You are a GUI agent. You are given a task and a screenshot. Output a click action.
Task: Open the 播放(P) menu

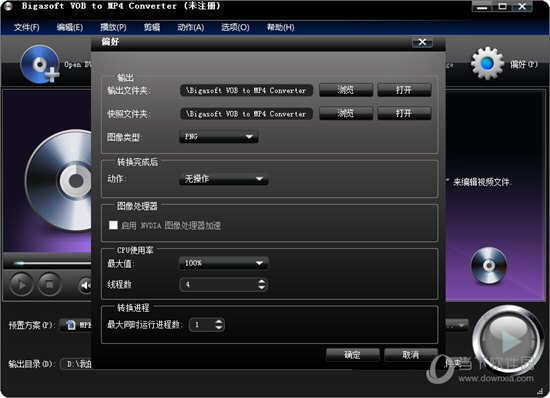[113, 27]
